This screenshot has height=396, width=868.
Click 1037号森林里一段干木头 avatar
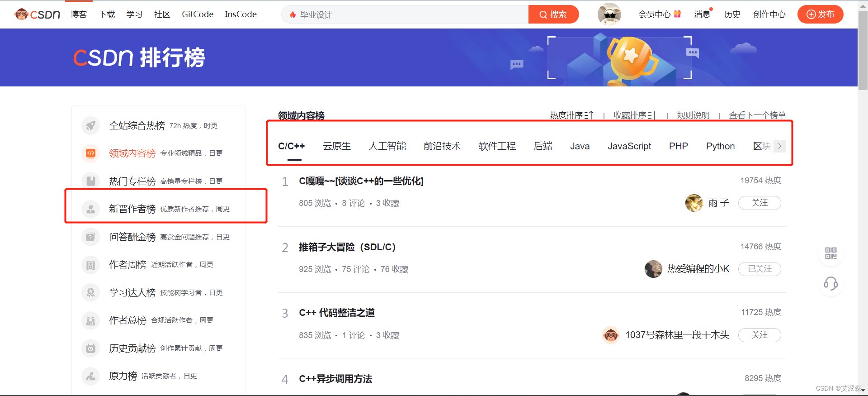(x=611, y=335)
